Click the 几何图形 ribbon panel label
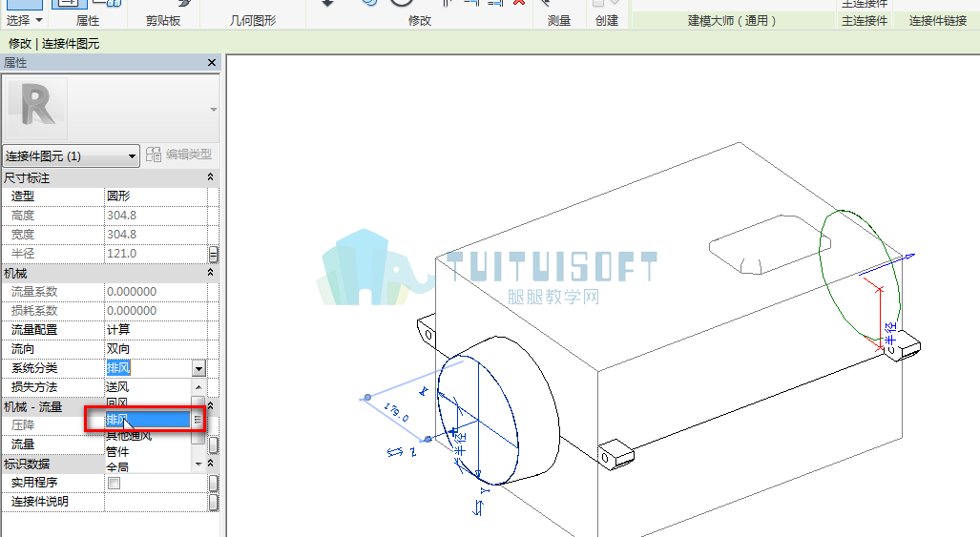Screen dimensions: 980x537 [x=253, y=21]
